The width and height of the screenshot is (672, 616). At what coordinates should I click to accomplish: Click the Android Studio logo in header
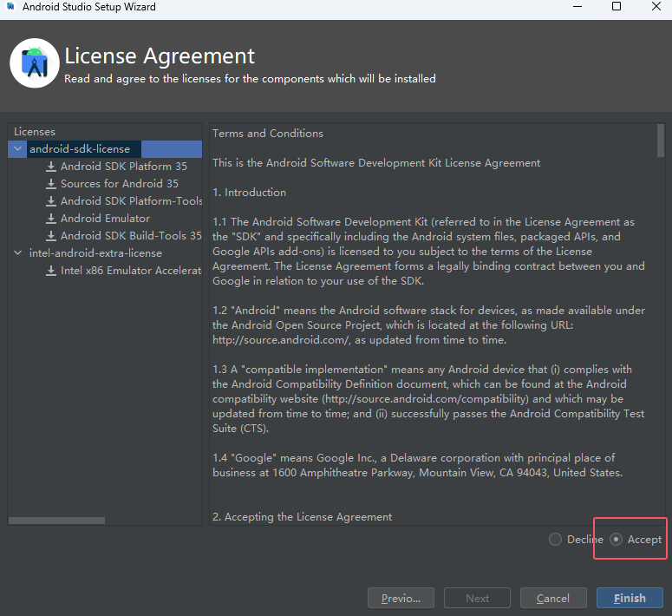coord(35,63)
